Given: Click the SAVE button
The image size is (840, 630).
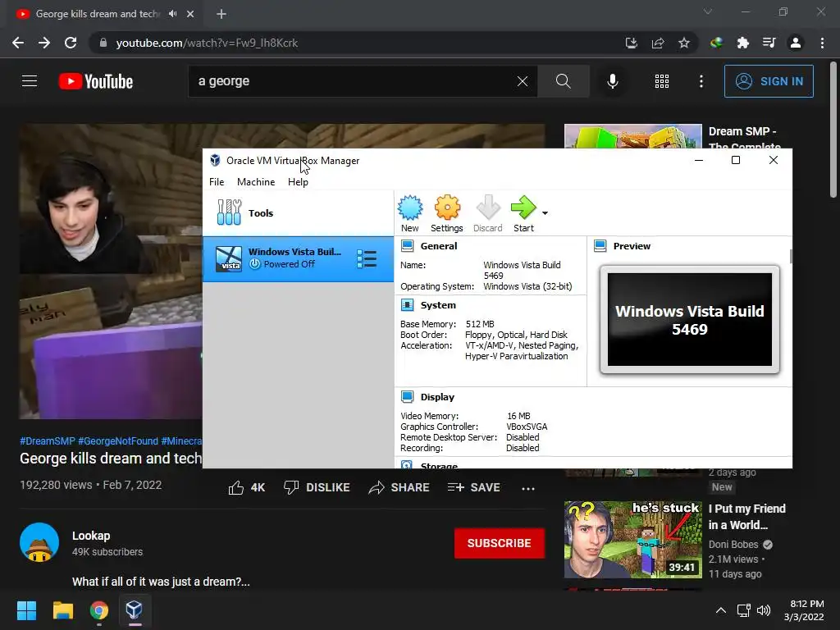Looking at the screenshot, I should [473, 487].
